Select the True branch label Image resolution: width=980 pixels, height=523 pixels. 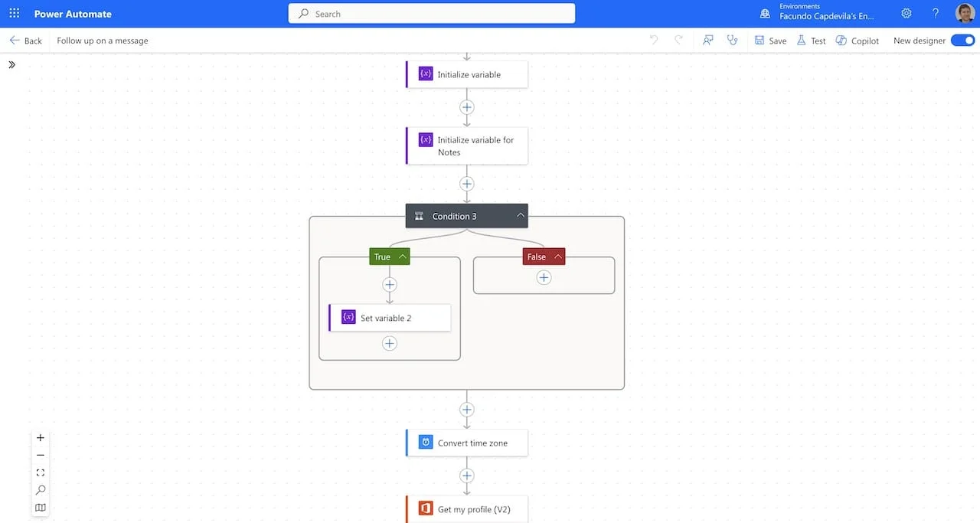pos(382,257)
